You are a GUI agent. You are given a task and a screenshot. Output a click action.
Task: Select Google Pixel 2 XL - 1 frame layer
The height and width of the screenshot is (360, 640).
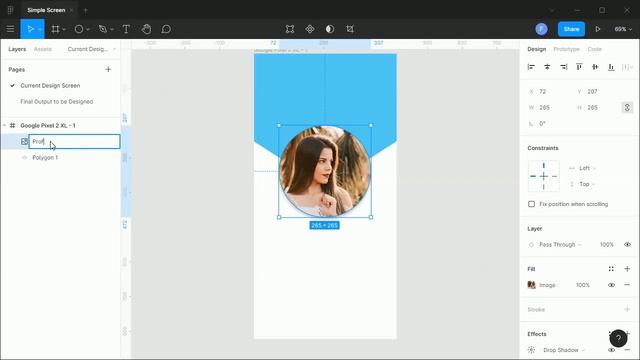pos(48,125)
